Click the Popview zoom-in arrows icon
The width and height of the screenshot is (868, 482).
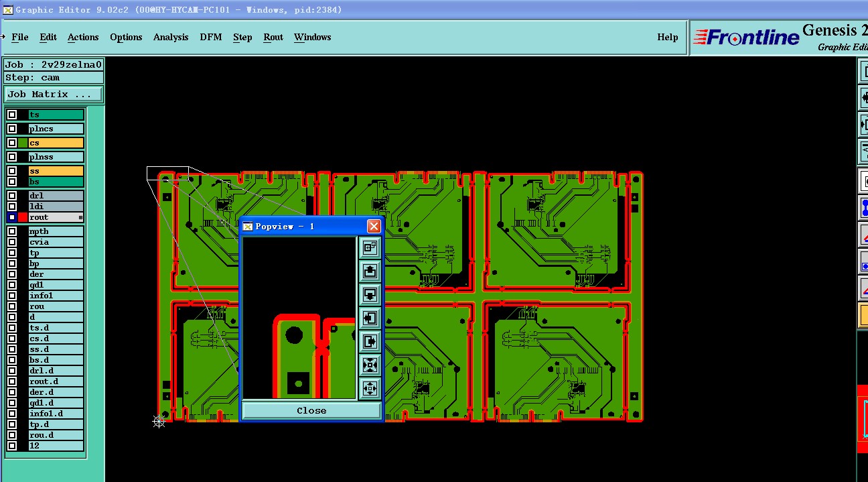click(370, 365)
